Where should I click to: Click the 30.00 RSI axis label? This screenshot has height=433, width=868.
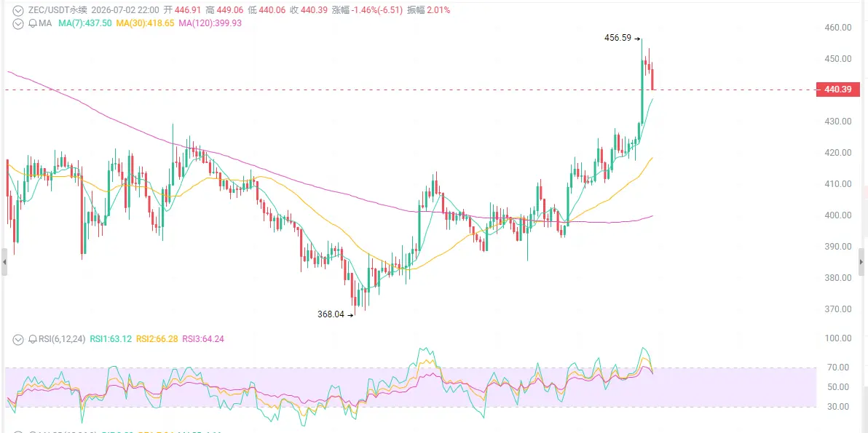(839, 407)
